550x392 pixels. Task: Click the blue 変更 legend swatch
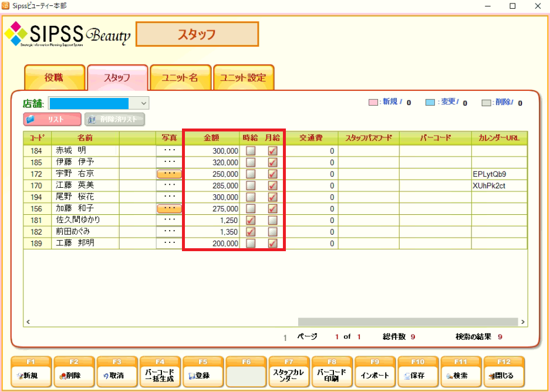pyautogui.click(x=430, y=103)
